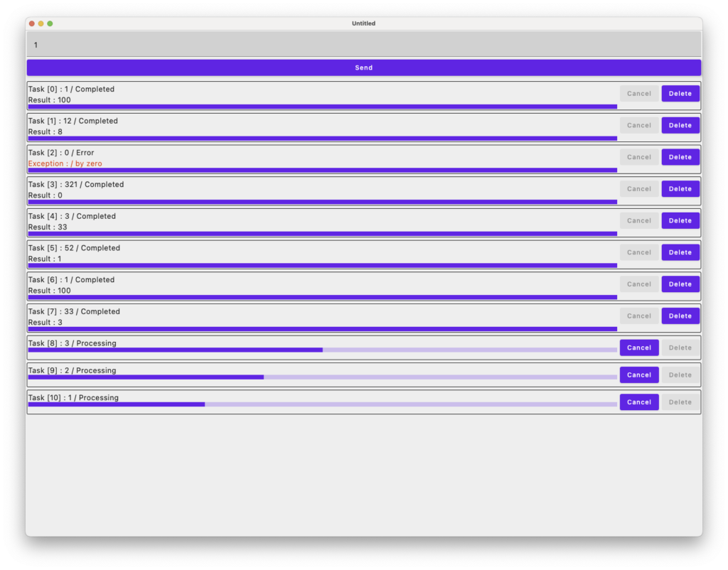Image resolution: width=728 pixels, height=570 pixels.
Task: Delete Task [0]
Action: (x=680, y=94)
